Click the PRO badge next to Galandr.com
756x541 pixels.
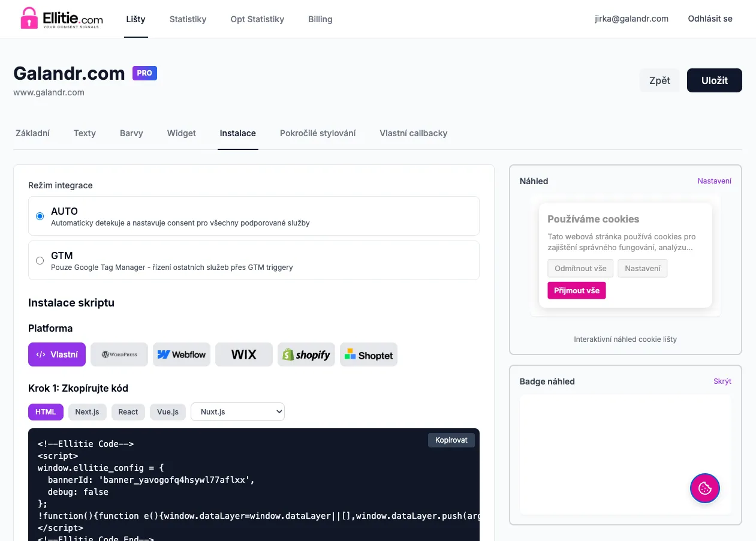coord(144,73)
